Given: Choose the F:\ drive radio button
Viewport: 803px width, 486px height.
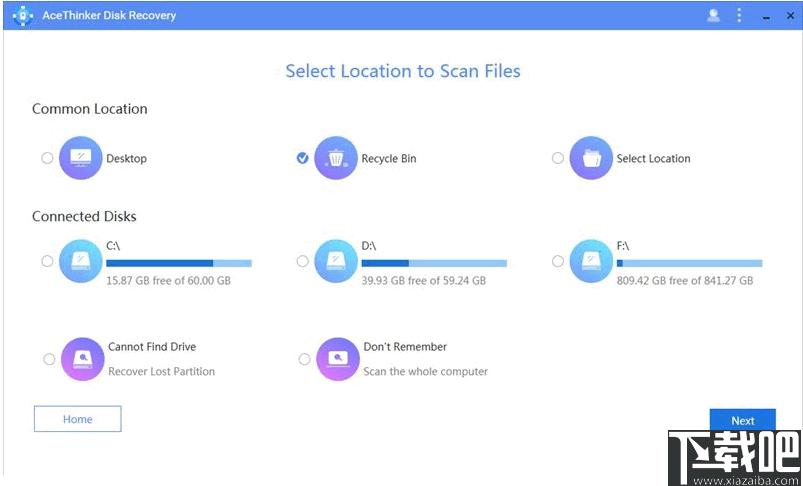Looking at the screenshot, I should (557, 261).
